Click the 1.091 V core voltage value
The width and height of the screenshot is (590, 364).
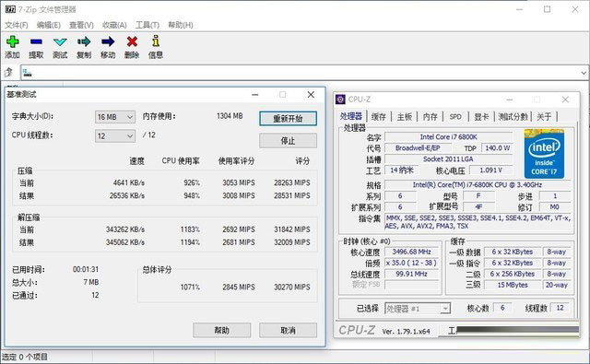[490, 170]
